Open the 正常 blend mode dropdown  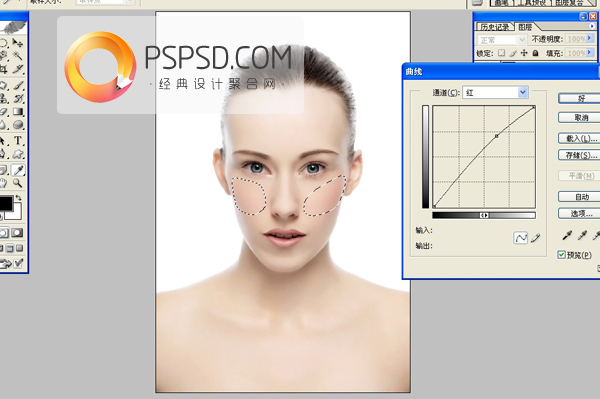click(501, 40)
